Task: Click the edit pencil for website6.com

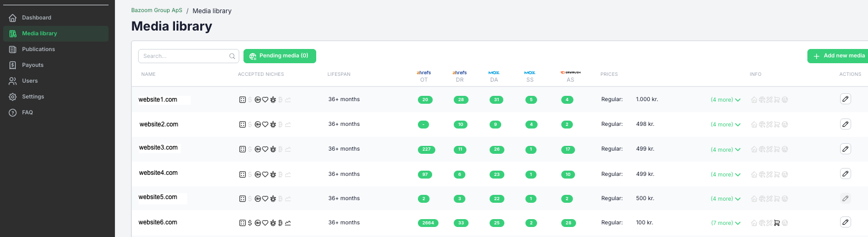Action: [x=845, y=222]
